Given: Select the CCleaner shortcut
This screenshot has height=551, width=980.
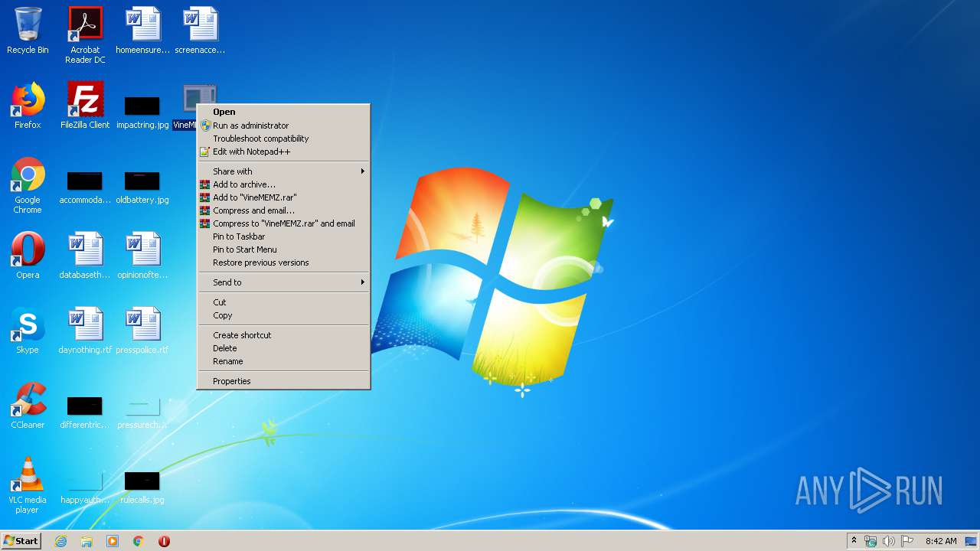Looking at the screenshot, I should click(28, 406).
